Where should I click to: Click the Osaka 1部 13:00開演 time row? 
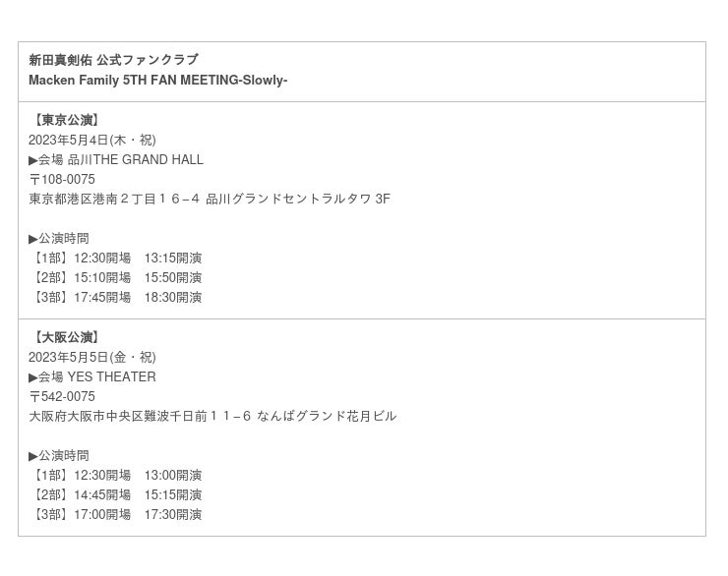pos(115,475)
